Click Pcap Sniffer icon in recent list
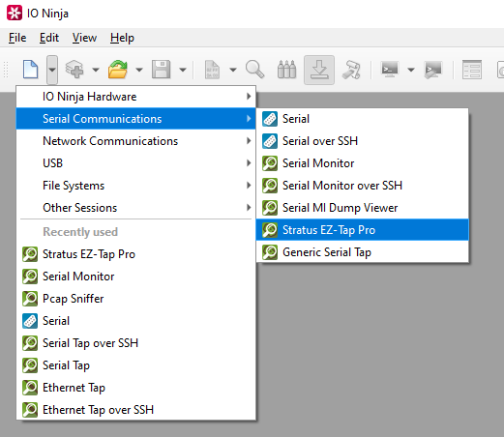The image size is (504, 437). 30,299
